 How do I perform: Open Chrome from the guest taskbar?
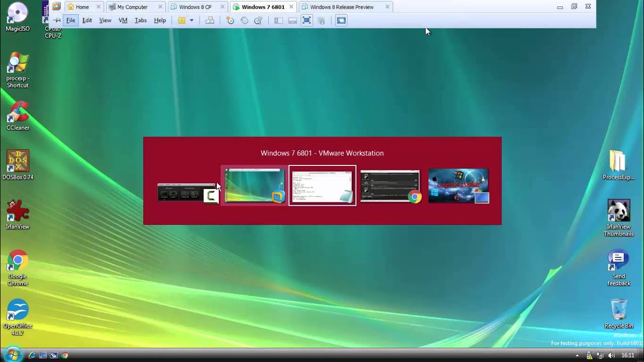[65, 355]
